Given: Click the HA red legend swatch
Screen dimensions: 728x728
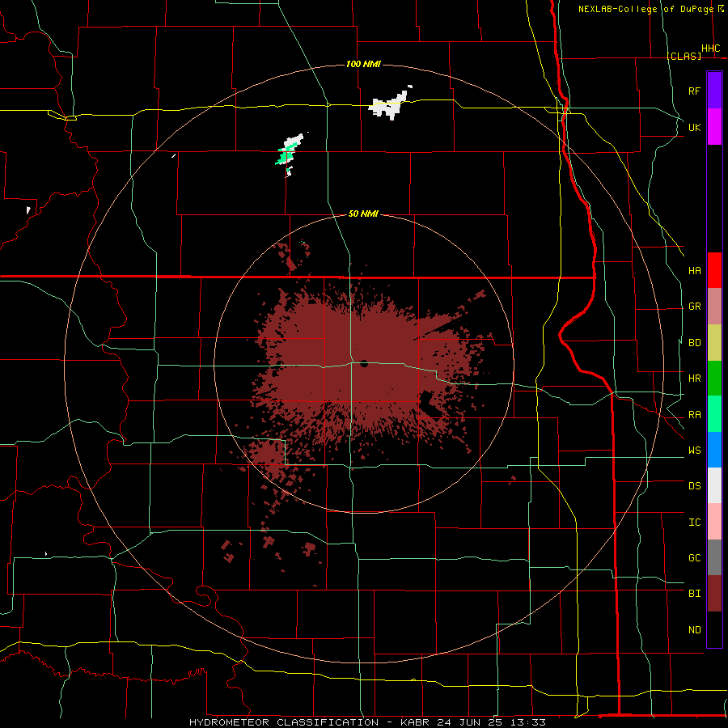Looking at the screenshot, I should click(714, 270).
